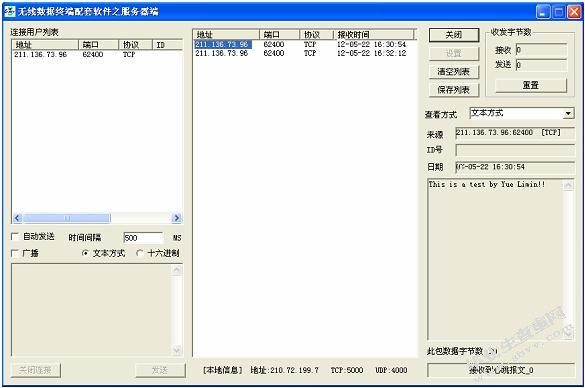The image size is (585, 388).
Task: Click the up arrow of received message scrollbar
Action: pyautogui.click(x=568, y=185)
